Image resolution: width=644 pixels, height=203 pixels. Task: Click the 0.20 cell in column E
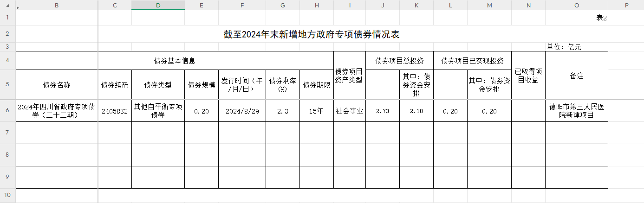pos(202,110)
